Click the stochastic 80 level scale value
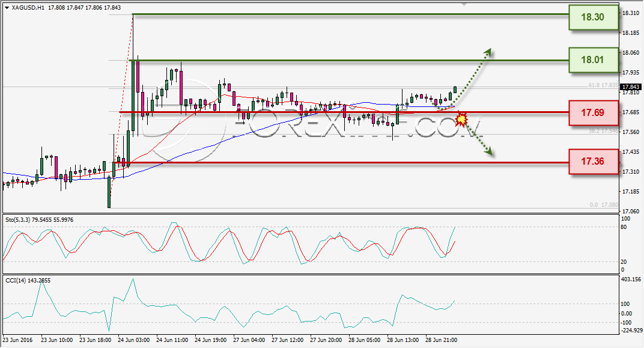This screenshot has width=644, height=348. pos(624,227)
